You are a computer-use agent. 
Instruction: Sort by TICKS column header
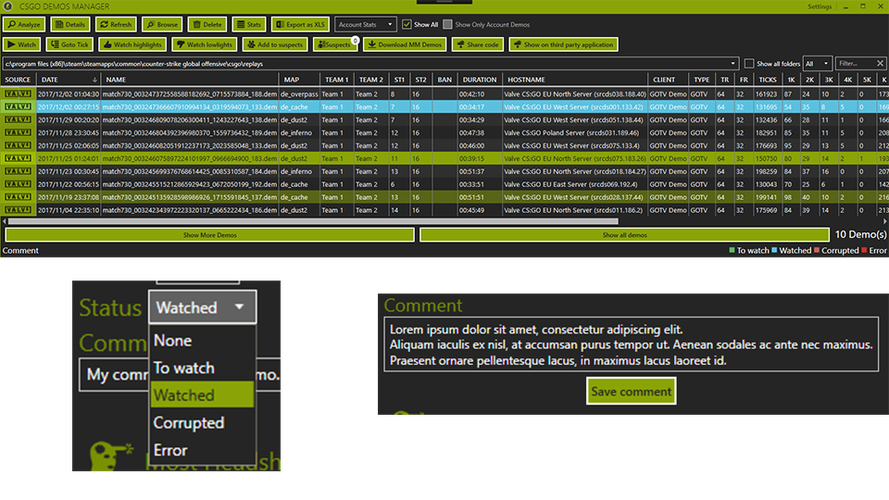(x=768, y=79)
